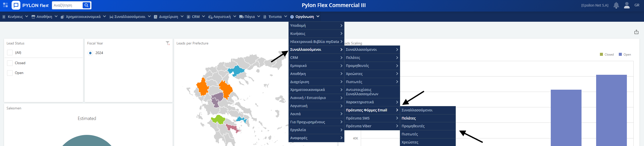
Task: Focus the Αναζήτηση search field
Action: pos(67,5)
